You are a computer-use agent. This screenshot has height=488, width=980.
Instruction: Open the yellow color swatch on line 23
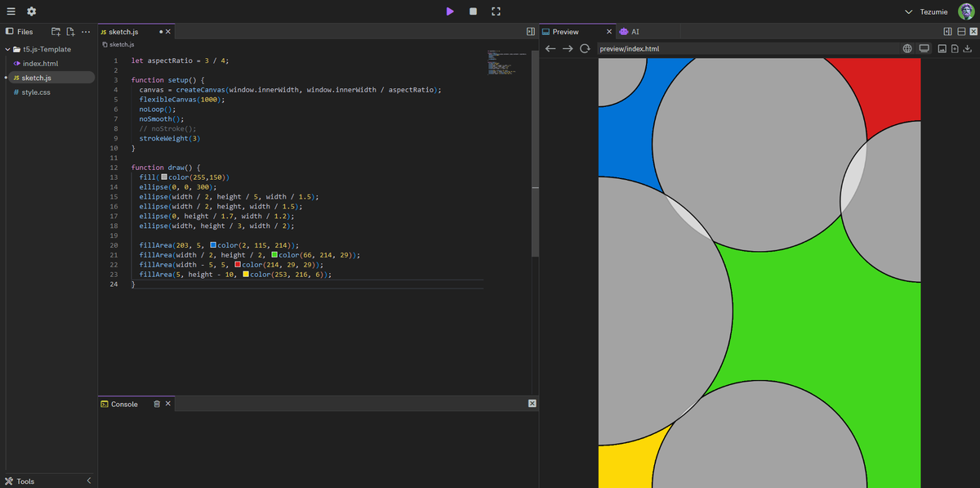tap(246, 275)
